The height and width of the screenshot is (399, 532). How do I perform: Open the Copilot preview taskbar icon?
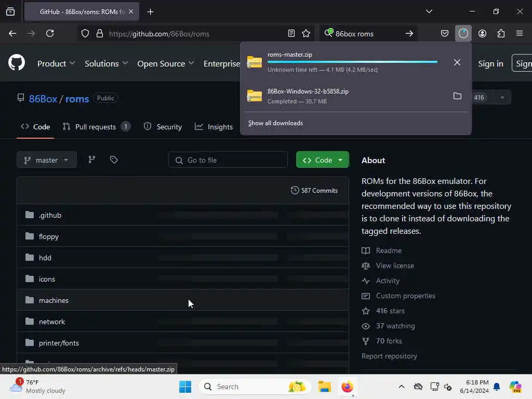pyautogui.click(x=515, y=387)
